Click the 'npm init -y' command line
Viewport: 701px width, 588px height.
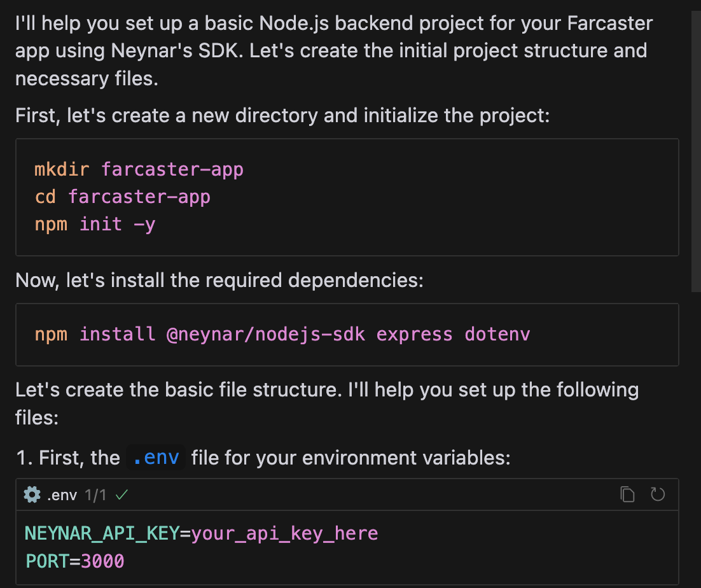click(95, 224)
